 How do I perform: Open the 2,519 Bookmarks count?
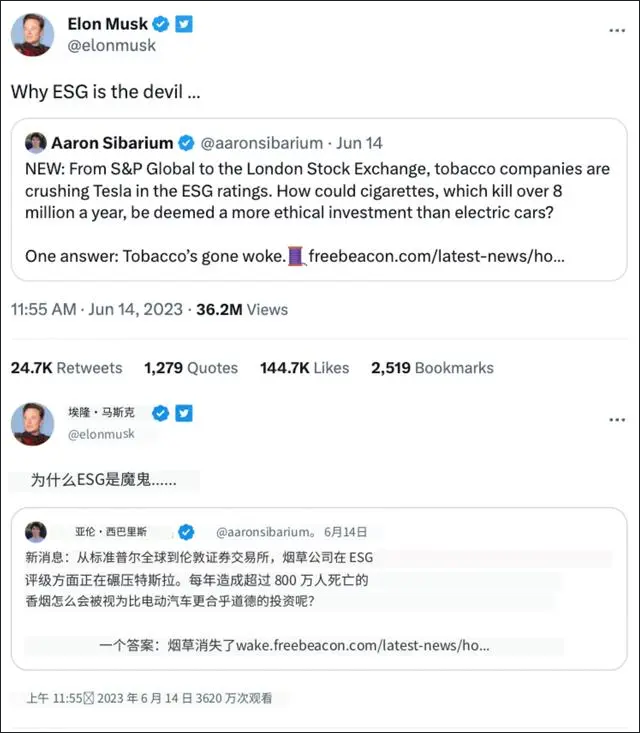pyautogui.click(x=432, y=368)
